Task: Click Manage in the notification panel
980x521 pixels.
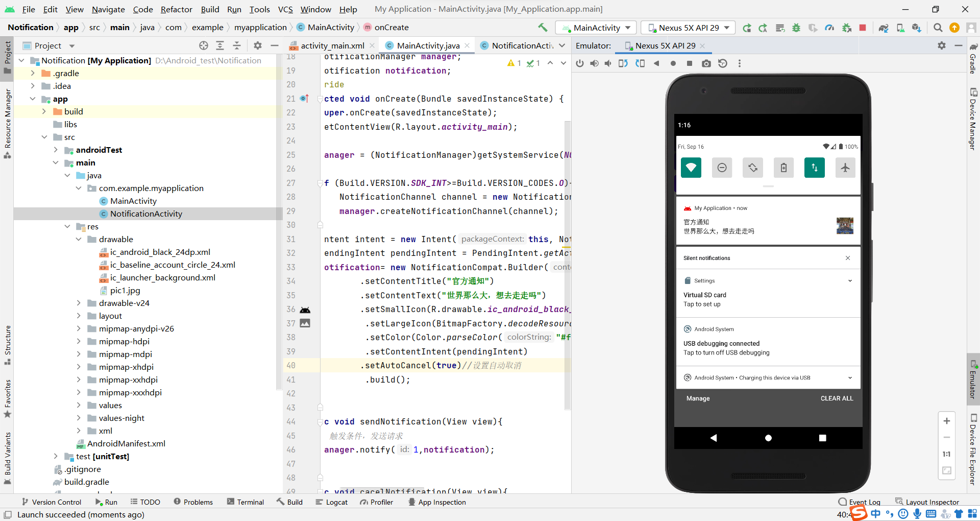Action: pos(698,398)
